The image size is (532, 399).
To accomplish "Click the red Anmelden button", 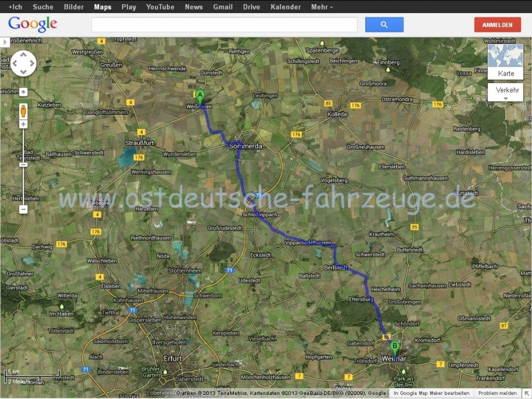I will 497,25.
